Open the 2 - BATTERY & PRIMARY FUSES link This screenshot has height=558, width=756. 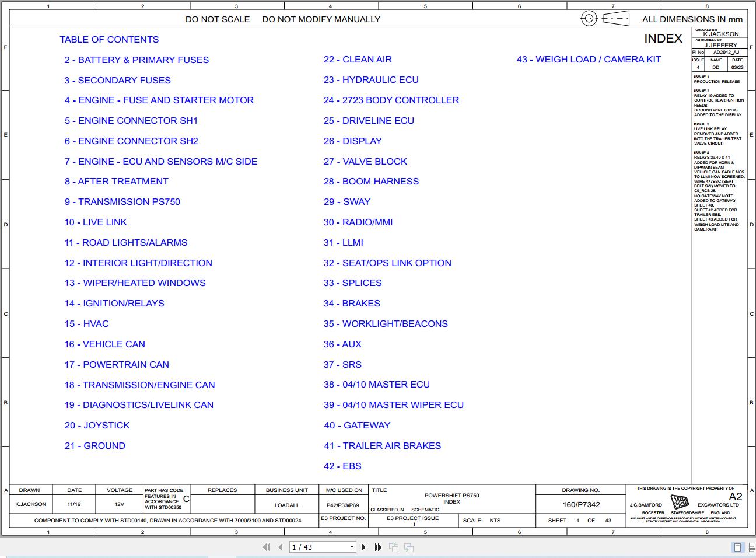pos(136,60)
